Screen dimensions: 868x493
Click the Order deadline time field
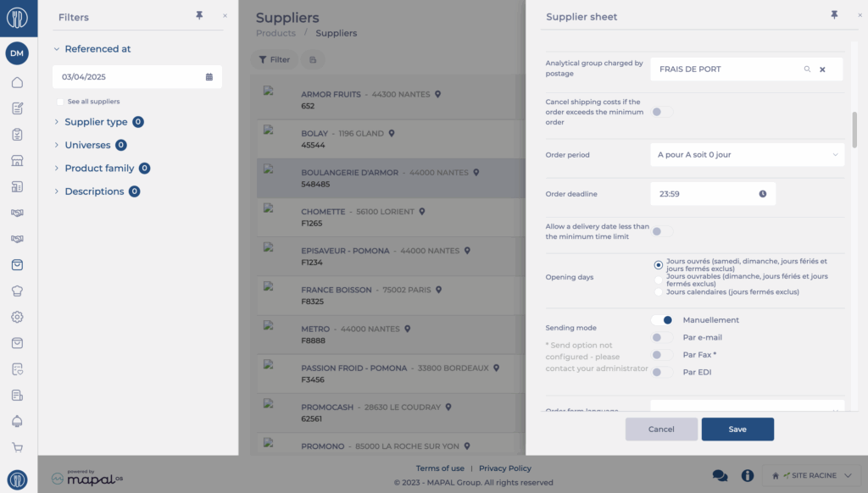(x=712, y=194)
